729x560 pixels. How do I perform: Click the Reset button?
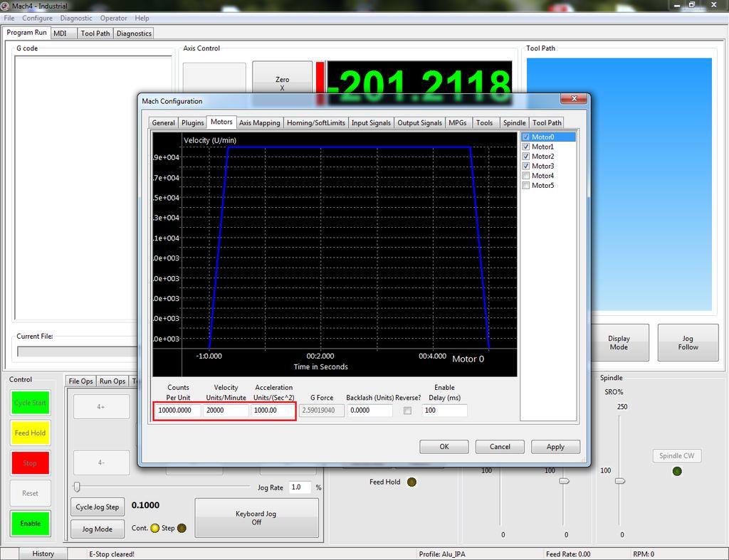(x=30, y=494)
